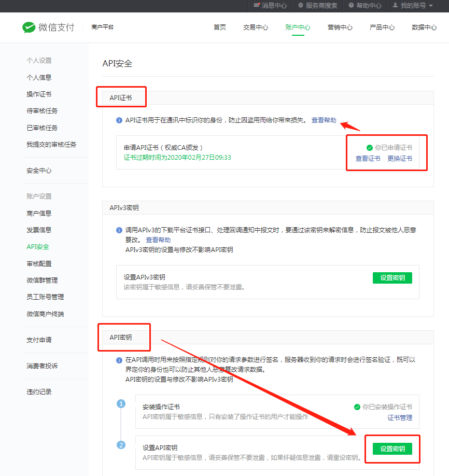
Task: Click the 安装操作证书 step title
Action: [x=161, y=407]
